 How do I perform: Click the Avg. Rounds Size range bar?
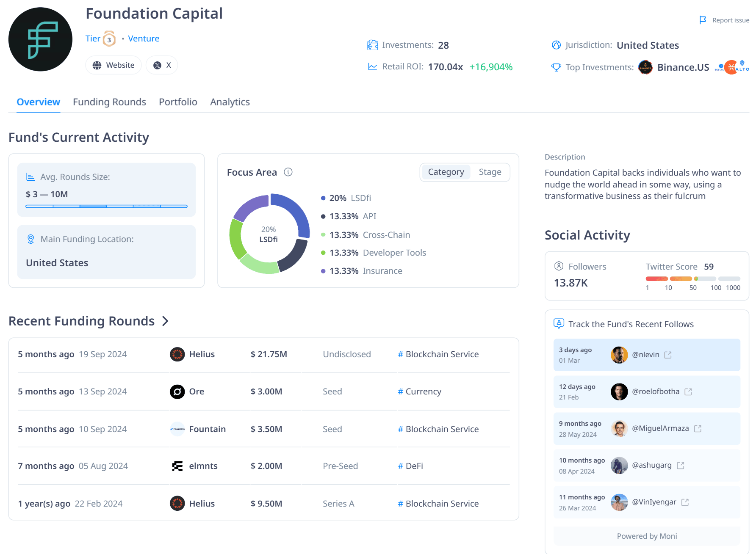pyautogui.click(x=106, y=207)
